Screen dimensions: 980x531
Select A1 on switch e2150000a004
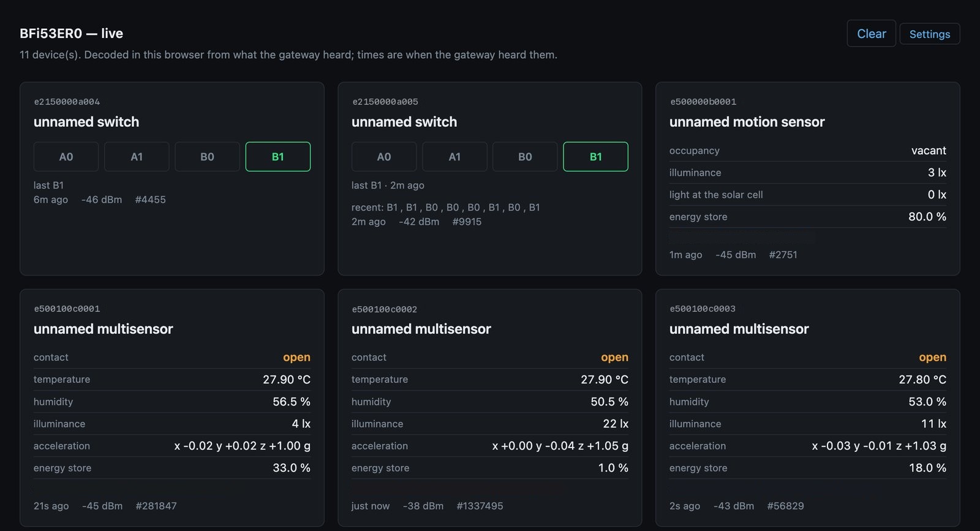click(137, 157)
